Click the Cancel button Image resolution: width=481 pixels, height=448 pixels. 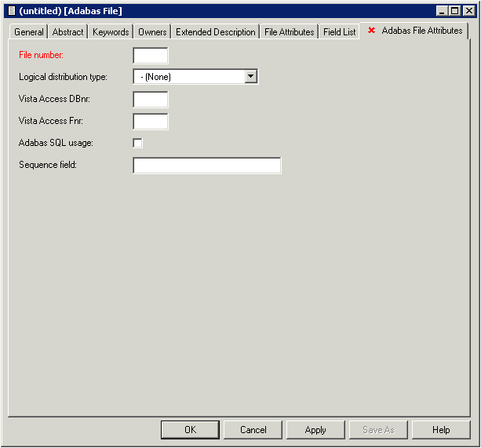[x=253, y=430]
